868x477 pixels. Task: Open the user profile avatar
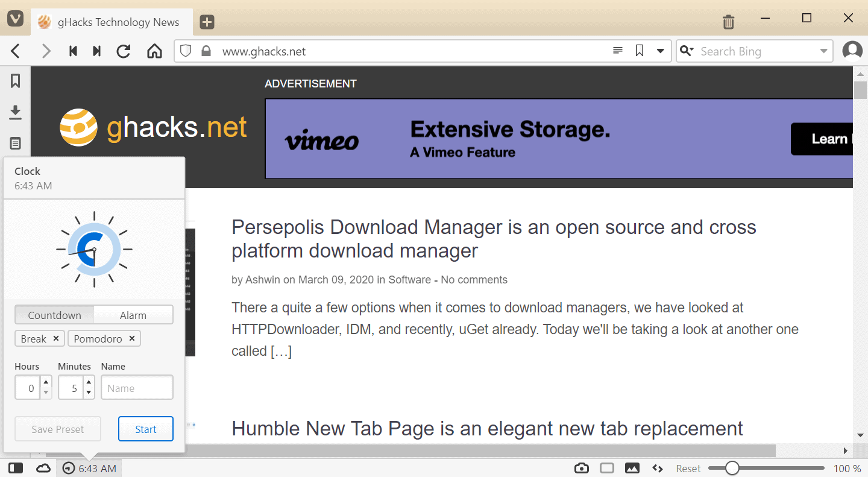tap(852, 51)
